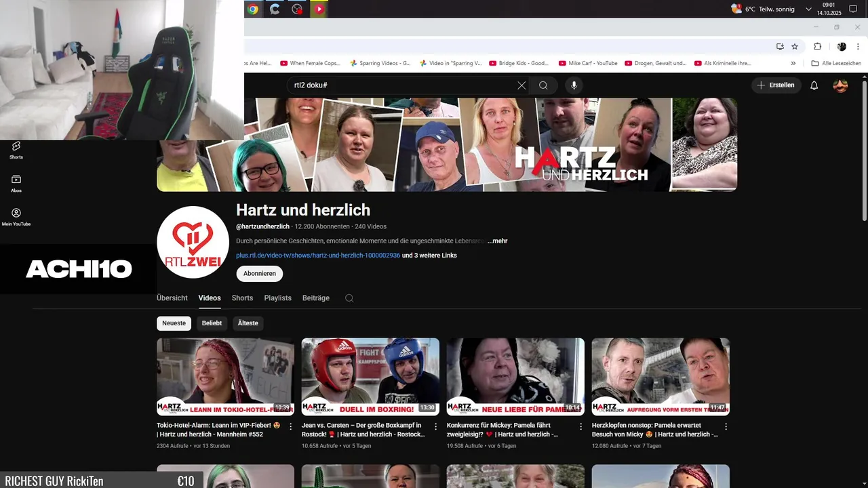The width and height of the screenshot is (868, 488).
Task: Select the 'Beliebt' sort chip
Action: pyautogui.click(x=212, y=323)
